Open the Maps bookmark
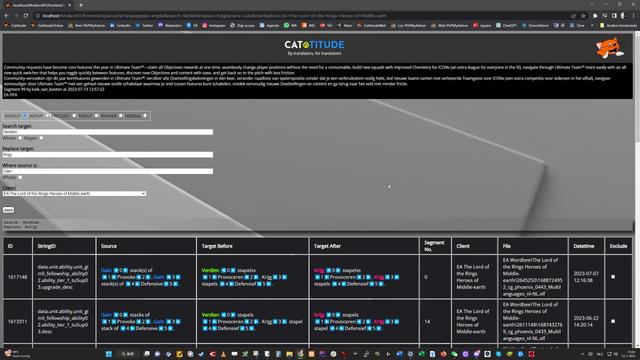 [344, 25]
